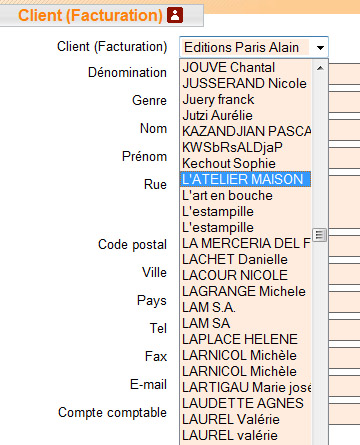Click the Client (Facturation) section header tab
This screenshot has height=445, width=360.
101,15
